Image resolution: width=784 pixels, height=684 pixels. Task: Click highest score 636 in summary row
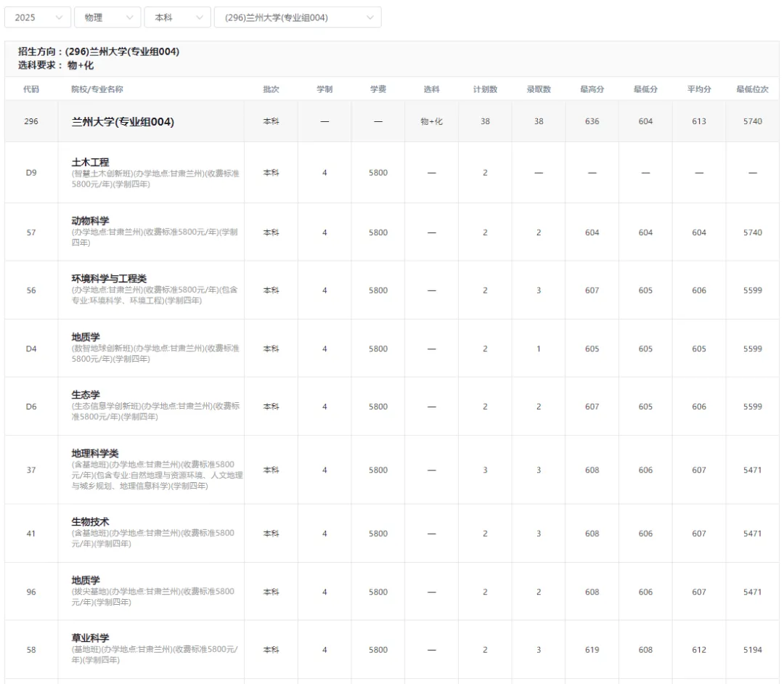coord(592,121)
